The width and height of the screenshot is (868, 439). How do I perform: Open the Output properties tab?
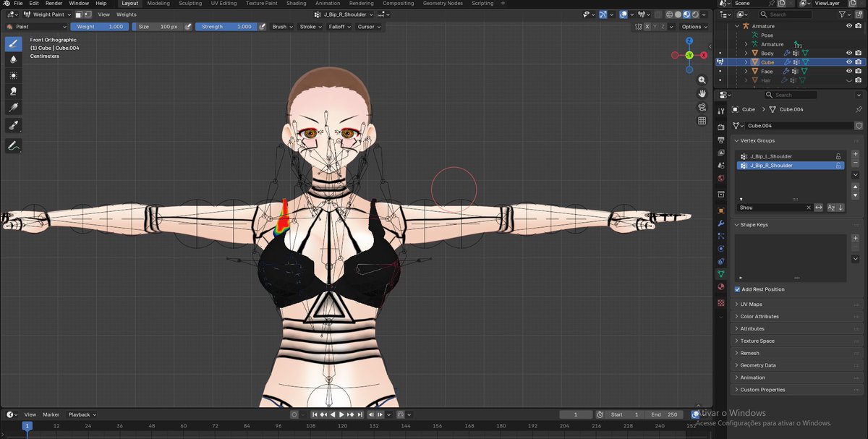(721, 140)
